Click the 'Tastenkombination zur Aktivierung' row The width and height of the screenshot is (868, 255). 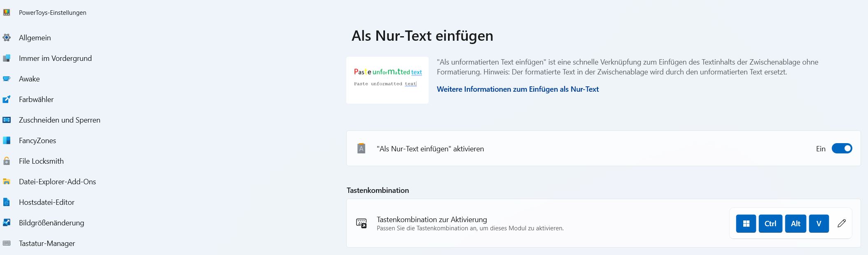[604, 223]
